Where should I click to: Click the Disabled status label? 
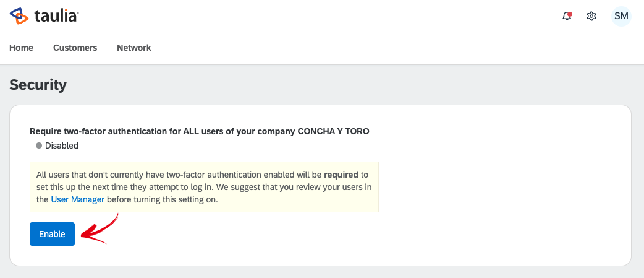[62, 146]
